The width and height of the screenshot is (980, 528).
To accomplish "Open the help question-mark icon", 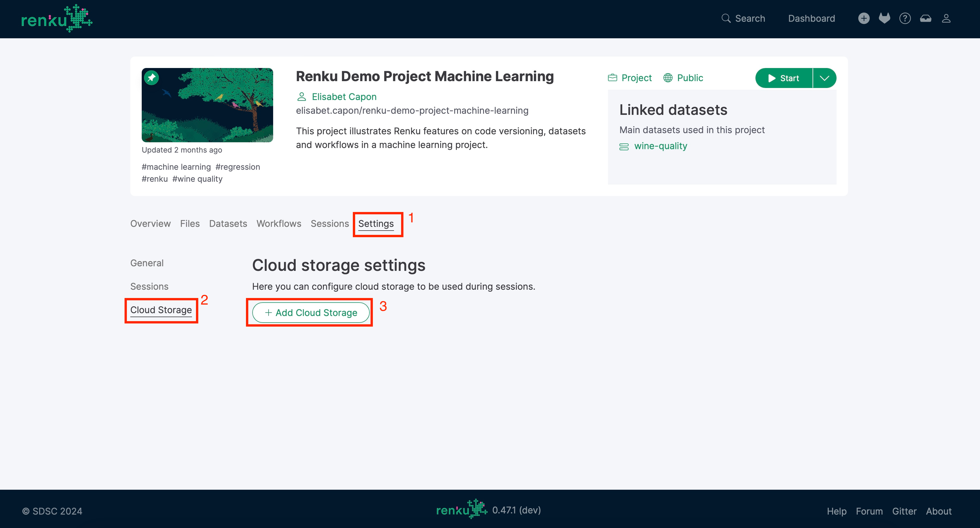I will pos(905,18).
